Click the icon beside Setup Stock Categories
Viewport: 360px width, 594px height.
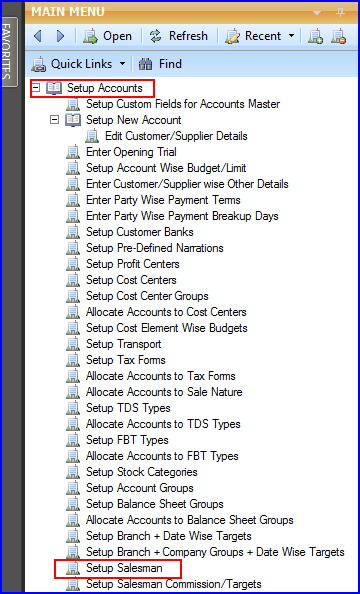(x=73, y=472)
